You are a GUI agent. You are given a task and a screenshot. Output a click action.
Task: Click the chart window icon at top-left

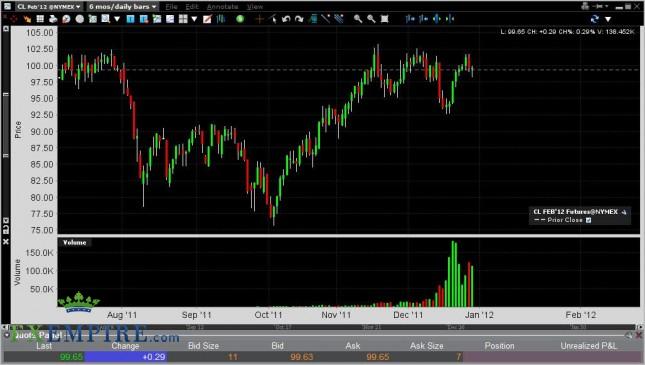click(7, 6)
